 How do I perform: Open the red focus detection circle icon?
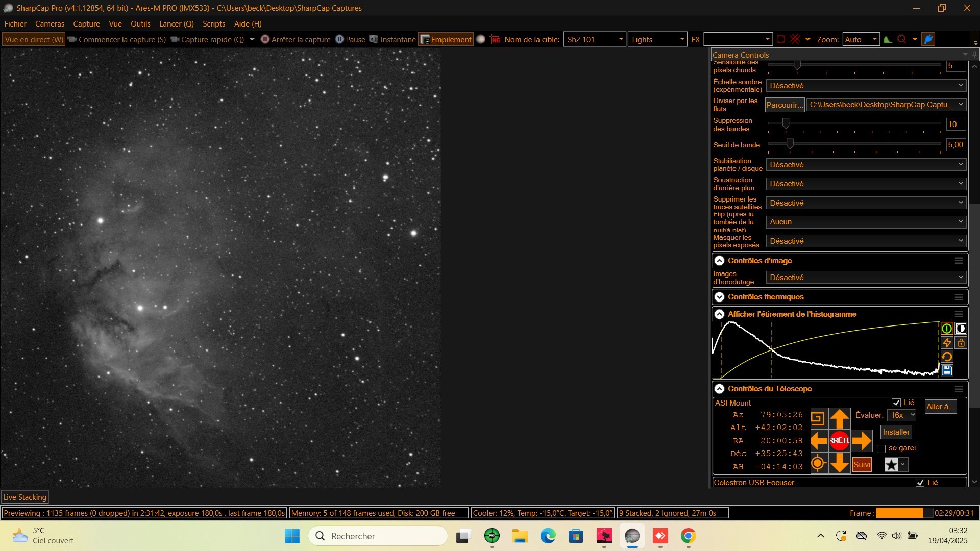902,39
